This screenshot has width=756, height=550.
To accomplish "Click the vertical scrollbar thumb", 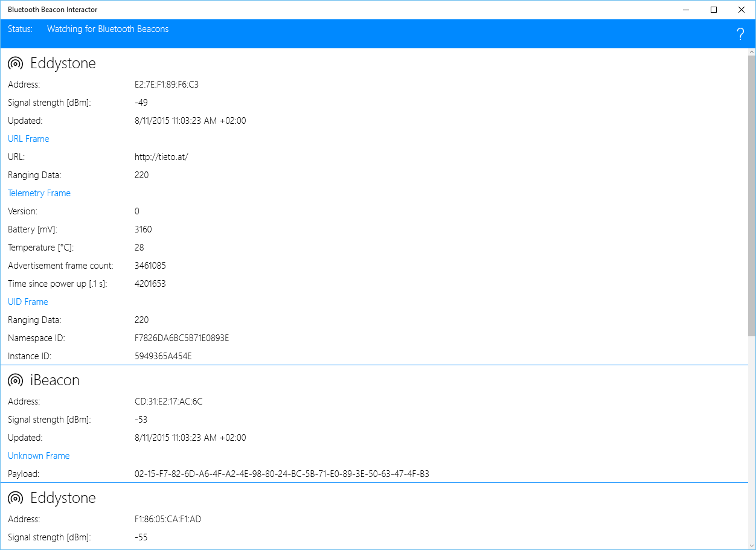I will pyautogui.click(x=751, y=193).
